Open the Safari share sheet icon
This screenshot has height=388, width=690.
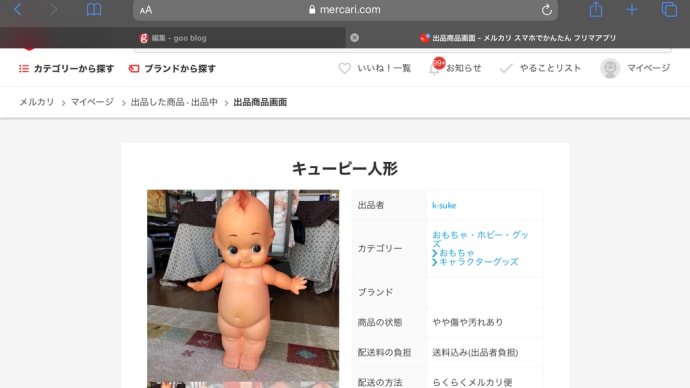pyautogui.click(x=596, y=9)
